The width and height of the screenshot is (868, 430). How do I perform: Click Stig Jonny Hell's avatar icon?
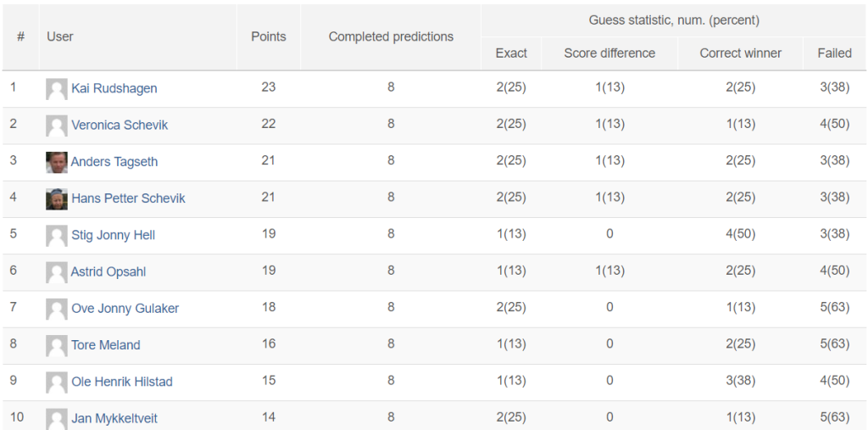tap(57, 236)
